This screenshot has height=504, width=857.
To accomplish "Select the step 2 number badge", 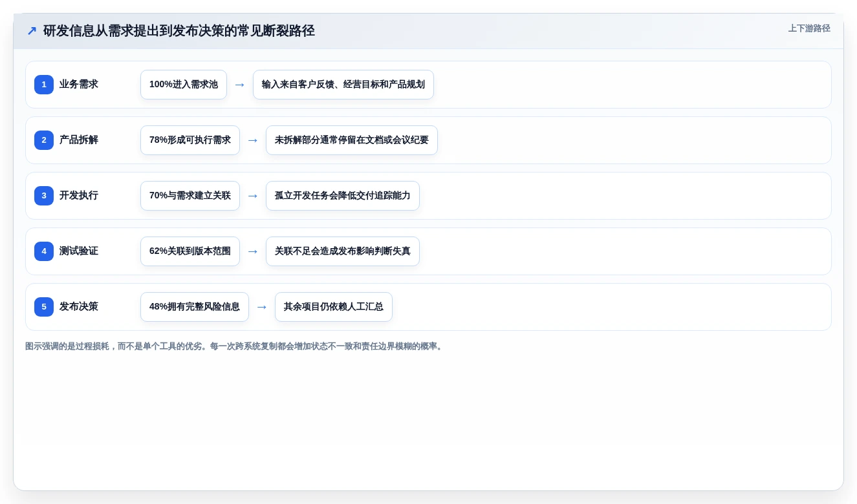I will coord(44,140).
